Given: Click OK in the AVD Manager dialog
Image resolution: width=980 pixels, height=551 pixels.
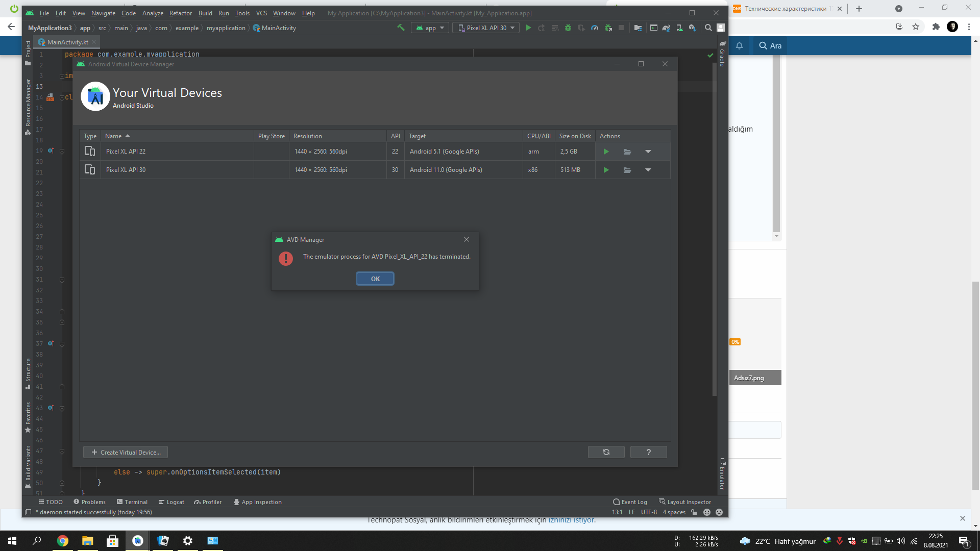Looking at the screenshot, I should click(x=375, y=279).
